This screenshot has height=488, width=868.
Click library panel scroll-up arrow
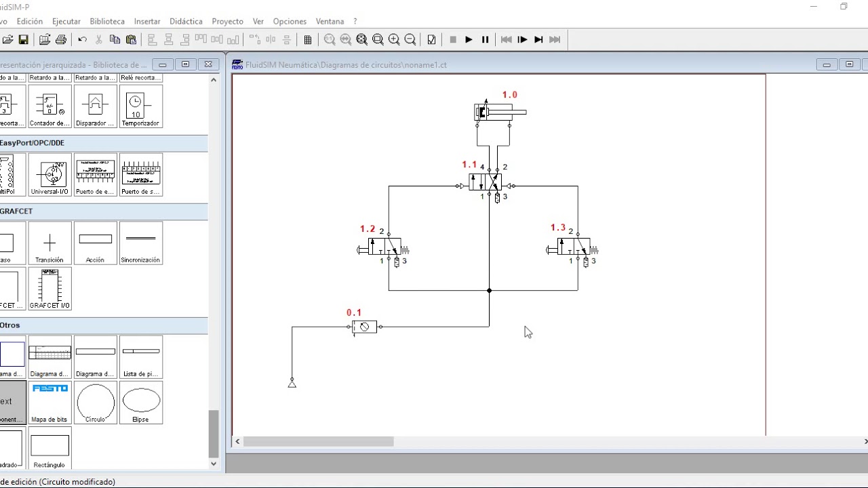(x=214, y=79)
